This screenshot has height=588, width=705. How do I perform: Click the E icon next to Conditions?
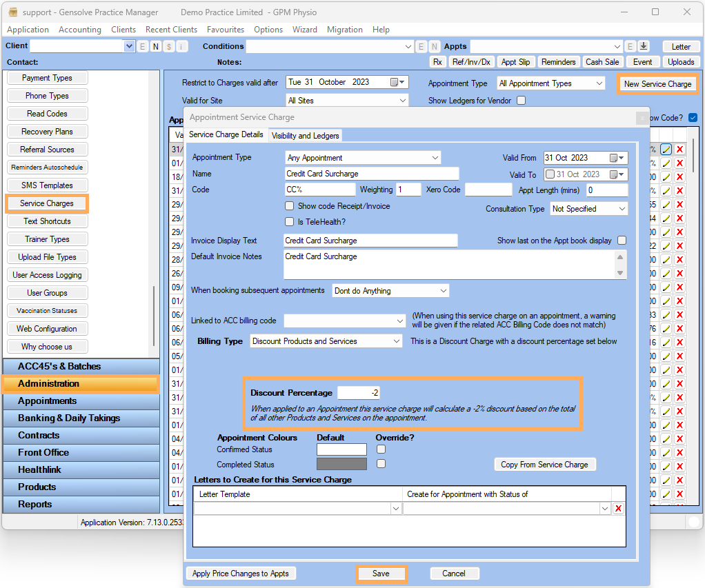[x=421, y=46]
